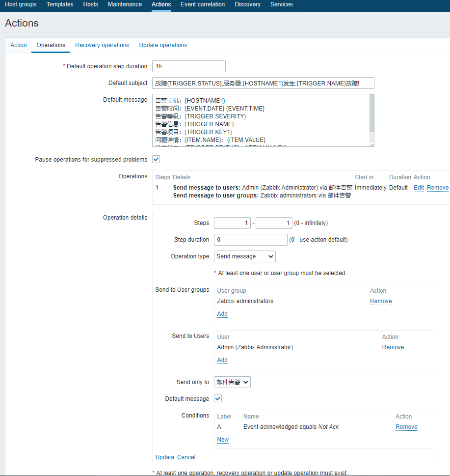Viewport: 450px width, 476px height.
Task: Open the Services menu item
Action: click(x=281, y=4)
